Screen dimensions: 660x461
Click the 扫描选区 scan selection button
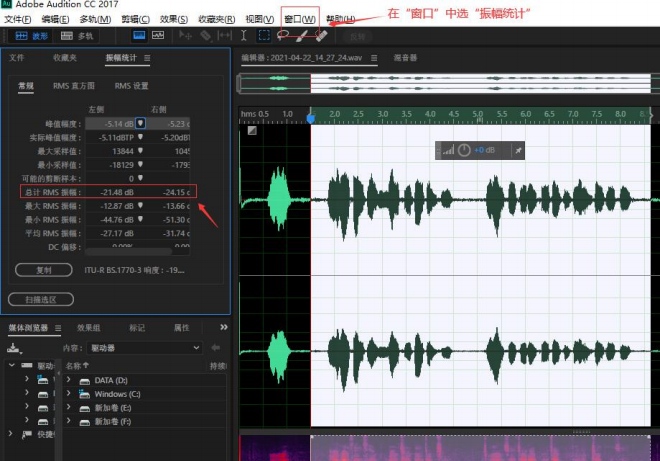41,299
